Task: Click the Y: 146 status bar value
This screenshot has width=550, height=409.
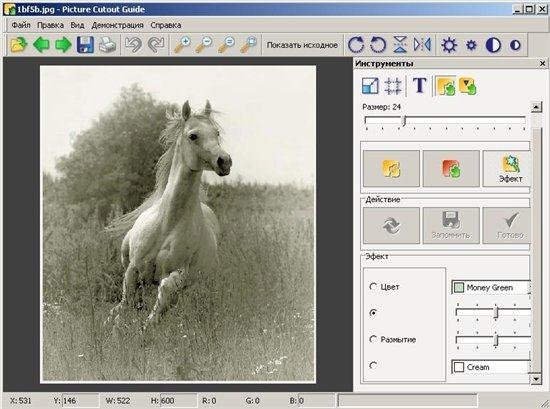Action: pos(65,401)
